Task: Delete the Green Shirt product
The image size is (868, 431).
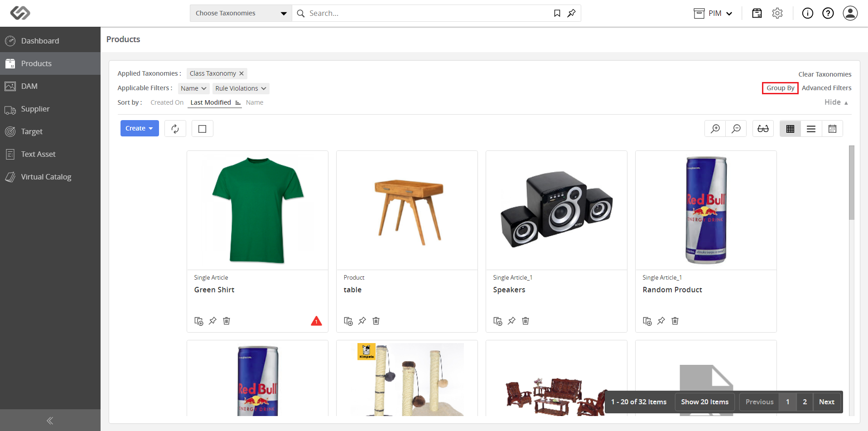Action: [x=227, y=321]
